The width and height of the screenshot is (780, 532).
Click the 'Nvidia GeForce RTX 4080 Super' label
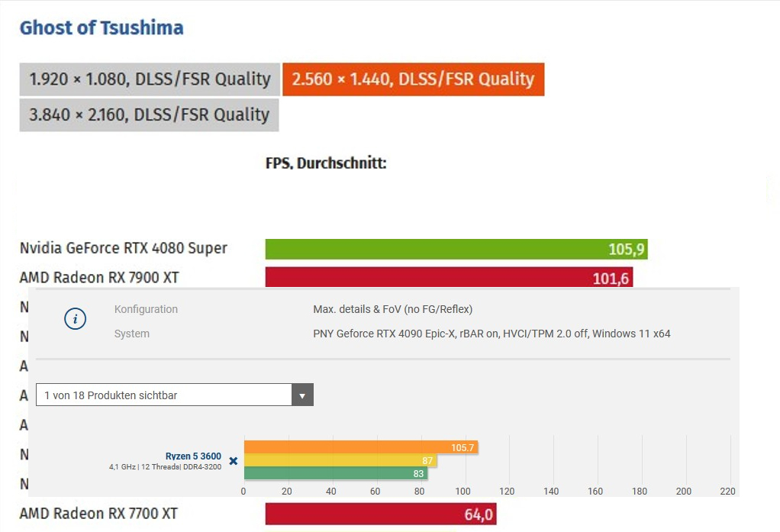pyautogui.click(x=124, y=248)
